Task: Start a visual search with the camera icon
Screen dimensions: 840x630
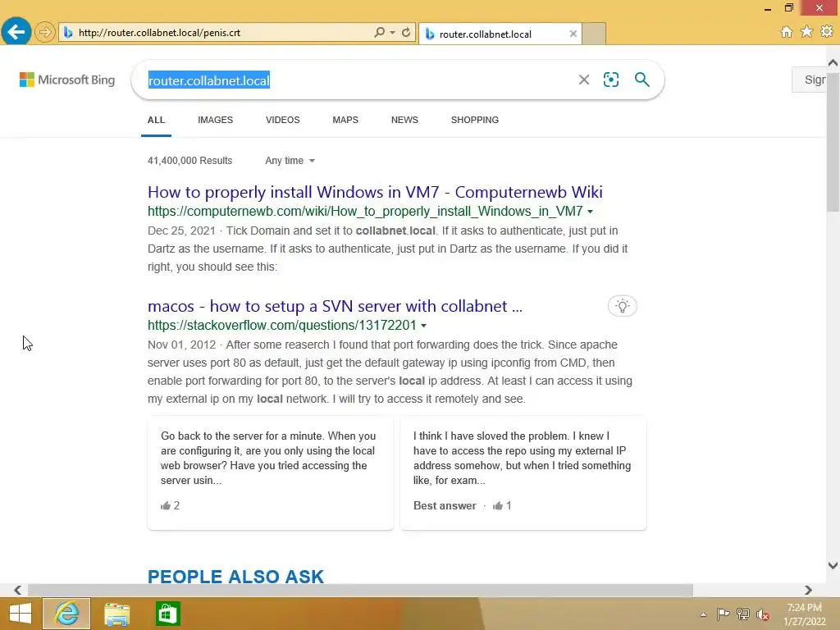Action: [611, 80]
